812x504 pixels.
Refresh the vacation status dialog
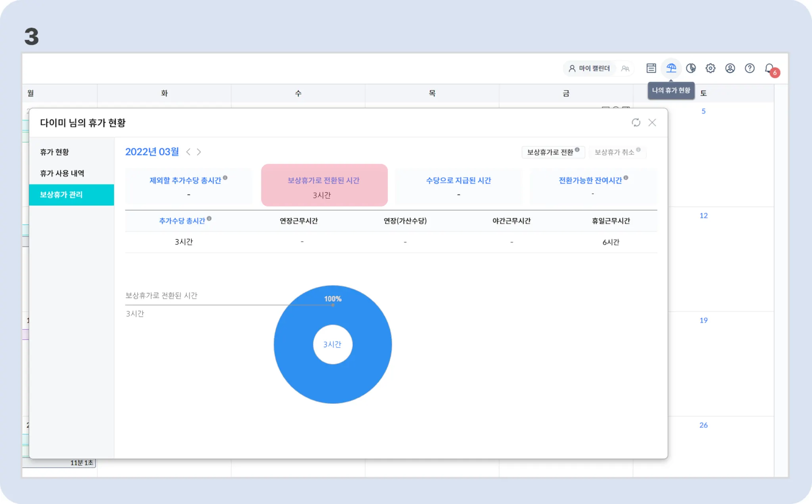tap(636, 122)
